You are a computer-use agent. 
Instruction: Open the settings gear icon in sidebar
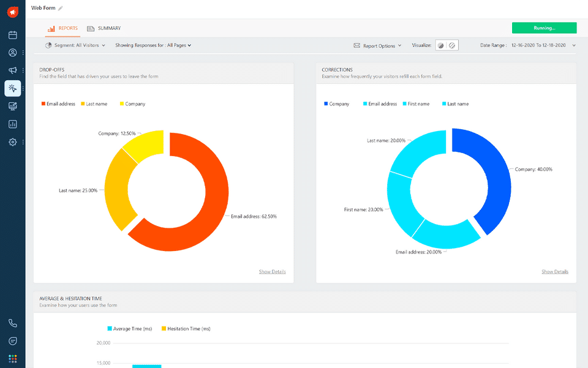click(x=13, y=142)
